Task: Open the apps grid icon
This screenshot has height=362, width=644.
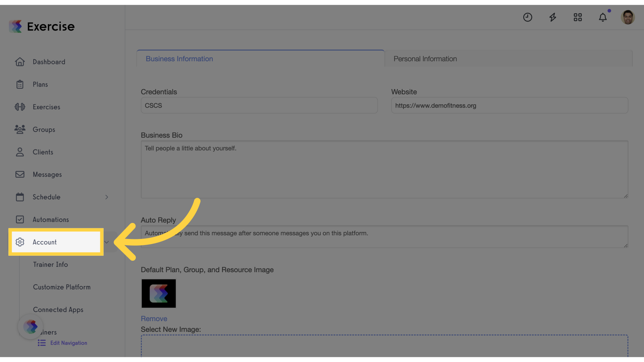Action: [x=578, y=17]
